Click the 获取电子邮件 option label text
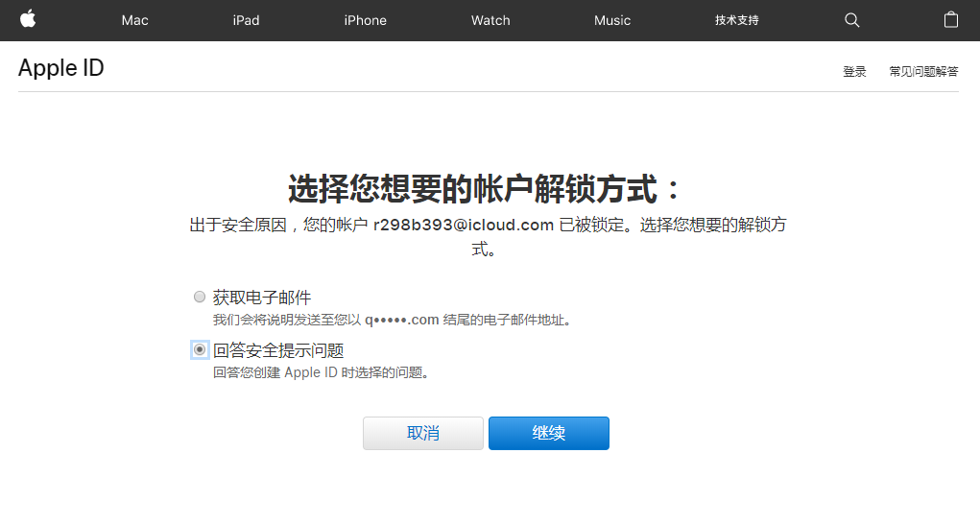The image size is (980, 525). pyautogui.click(x=262, y=298)
